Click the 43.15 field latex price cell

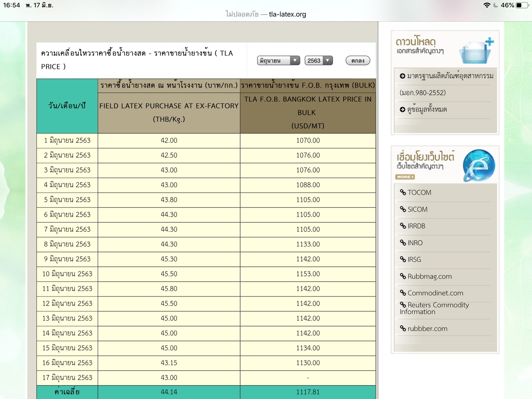point(169,363)
